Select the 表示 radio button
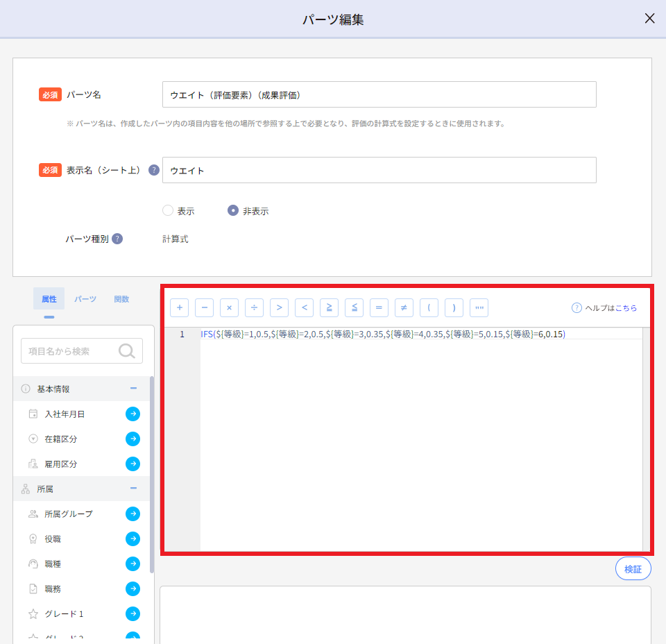The height and width of the screenshot is (644, 666). coord(167,211)
